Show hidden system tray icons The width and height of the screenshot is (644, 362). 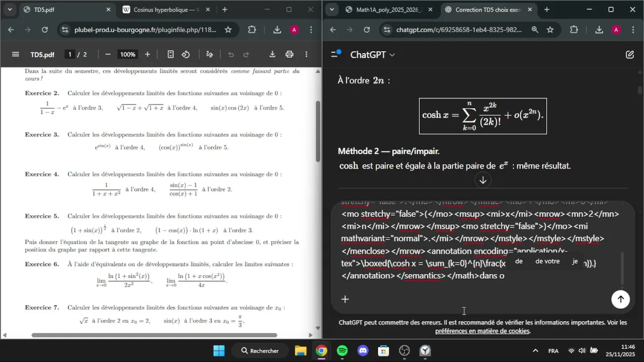coord(535,350)
